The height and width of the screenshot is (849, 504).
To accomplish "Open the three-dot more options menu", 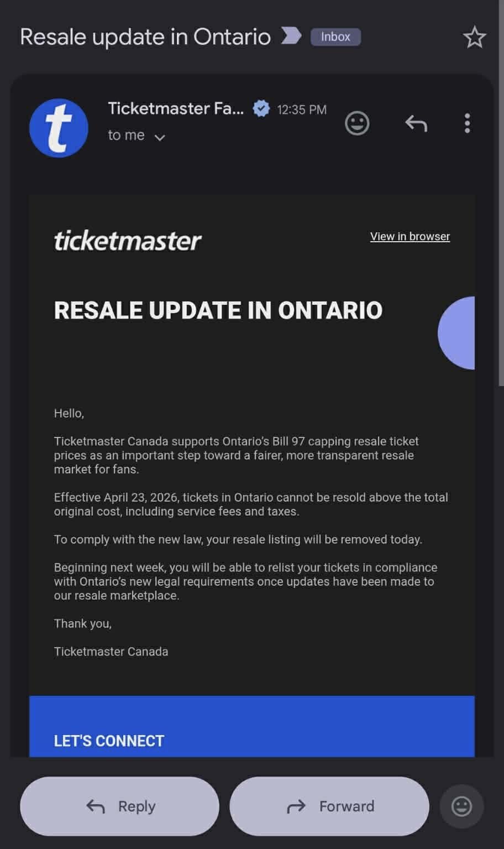I will pos(467,123).
